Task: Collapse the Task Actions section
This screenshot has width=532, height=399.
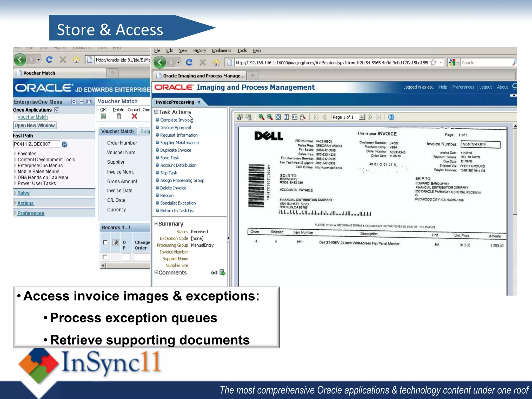Action: [156, 112]
